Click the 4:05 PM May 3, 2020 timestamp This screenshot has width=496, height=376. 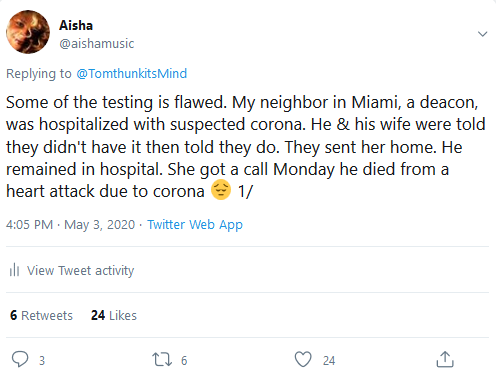pyautogui.click(x=70, y=225)
